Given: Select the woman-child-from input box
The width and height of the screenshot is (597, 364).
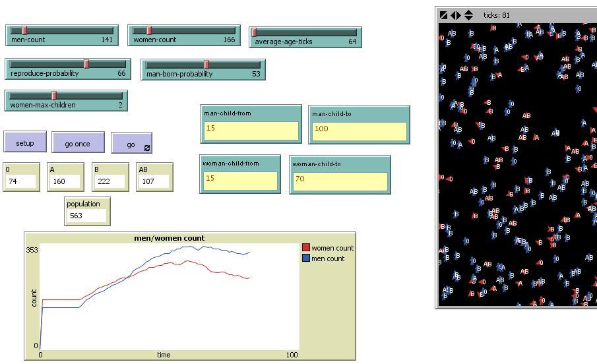Looking at the screenshot, I should point(240,180).
